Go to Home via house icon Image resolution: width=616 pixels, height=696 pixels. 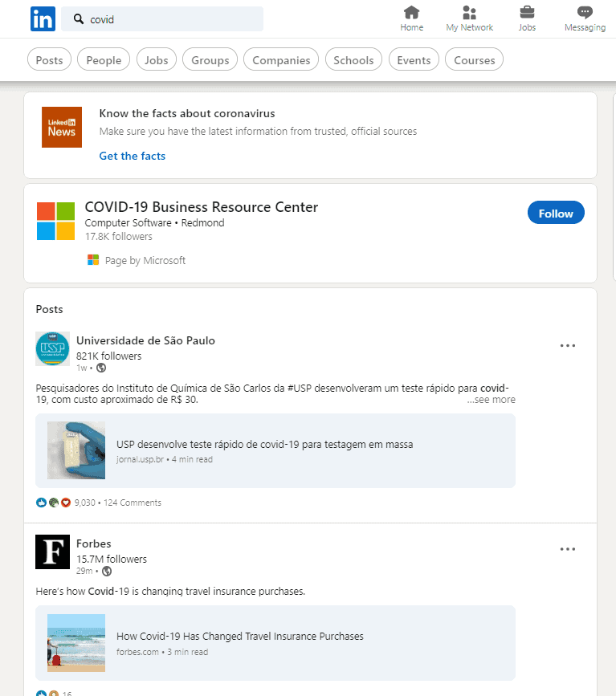412,12
